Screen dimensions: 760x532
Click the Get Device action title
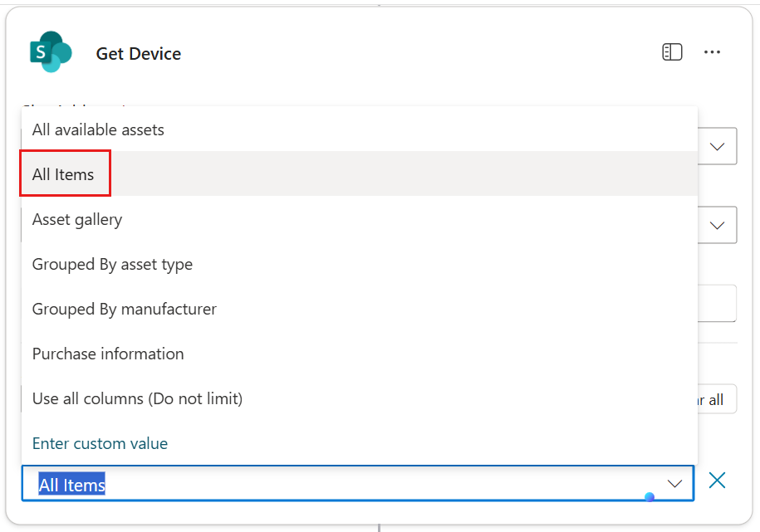(x=138, y=53)
